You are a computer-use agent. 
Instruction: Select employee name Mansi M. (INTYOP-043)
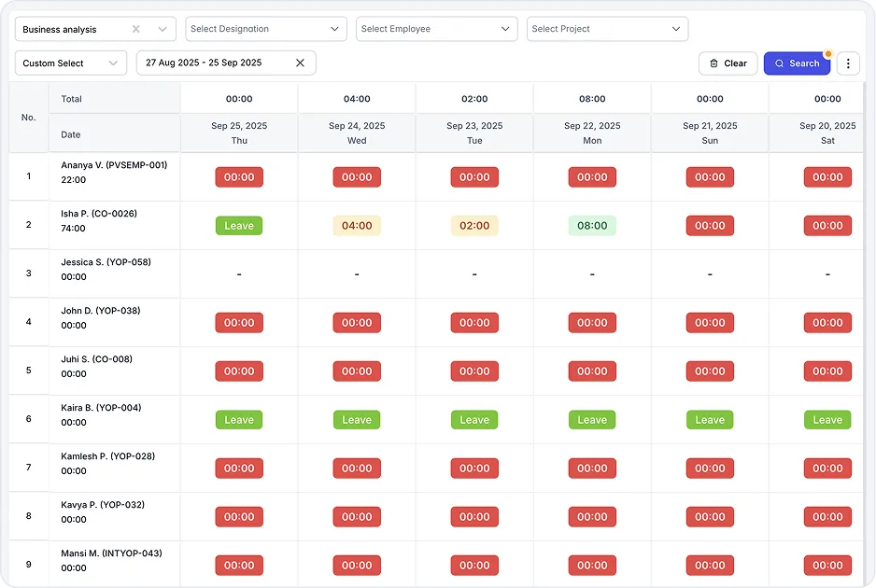(x=111, y=553)
